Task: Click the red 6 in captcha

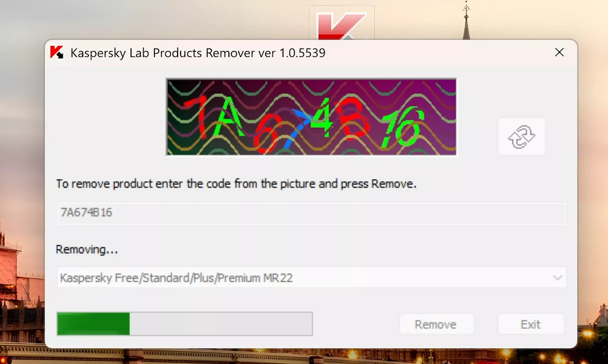Action: 267,134
